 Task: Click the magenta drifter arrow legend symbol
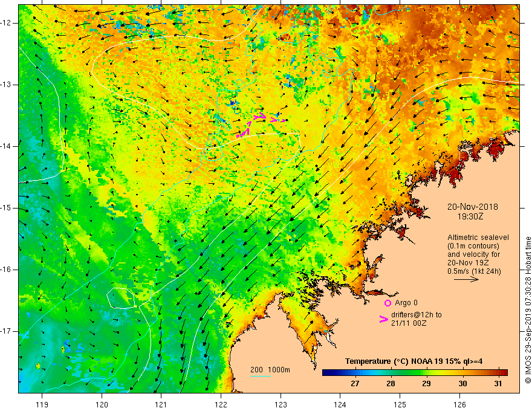[383, 319]
